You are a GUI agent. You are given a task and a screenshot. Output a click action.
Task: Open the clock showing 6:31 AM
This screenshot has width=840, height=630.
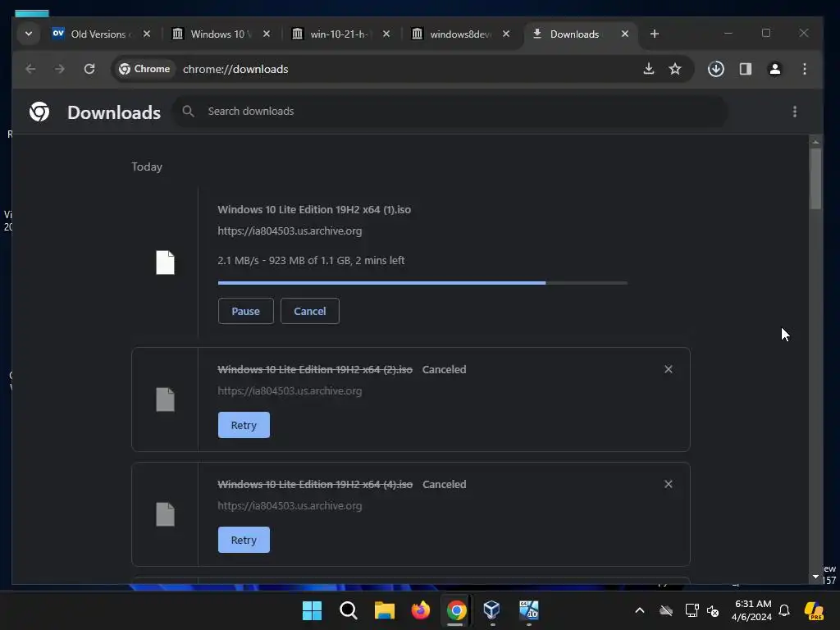[751, 610]
